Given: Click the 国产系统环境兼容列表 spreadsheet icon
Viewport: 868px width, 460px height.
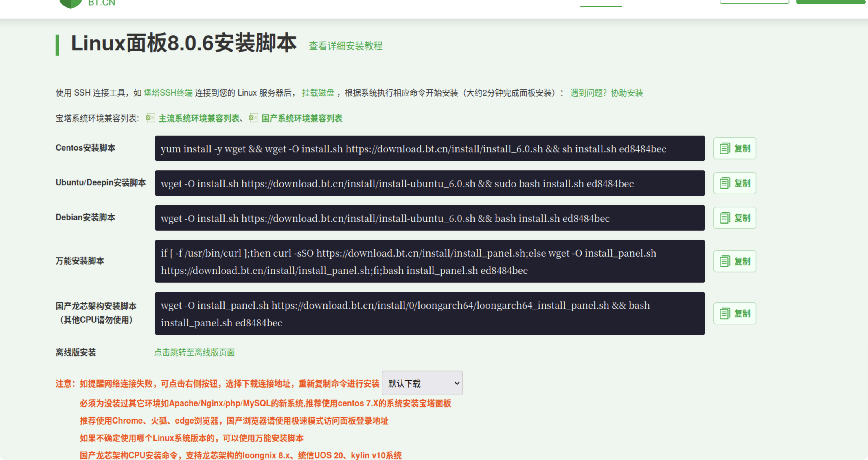Looking at the screenshot, I should [x=253, y=118].
